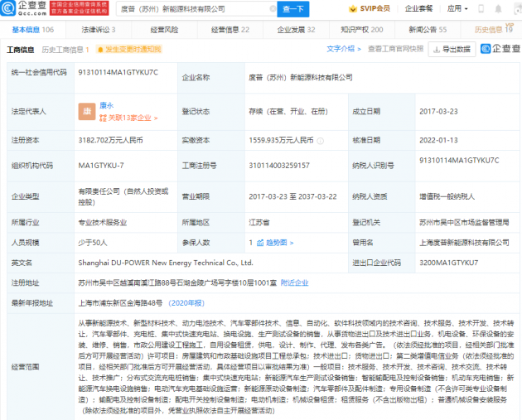522x420 pixels.
Task: Switch to 历史信息 tab
Action: pos(493,30)
